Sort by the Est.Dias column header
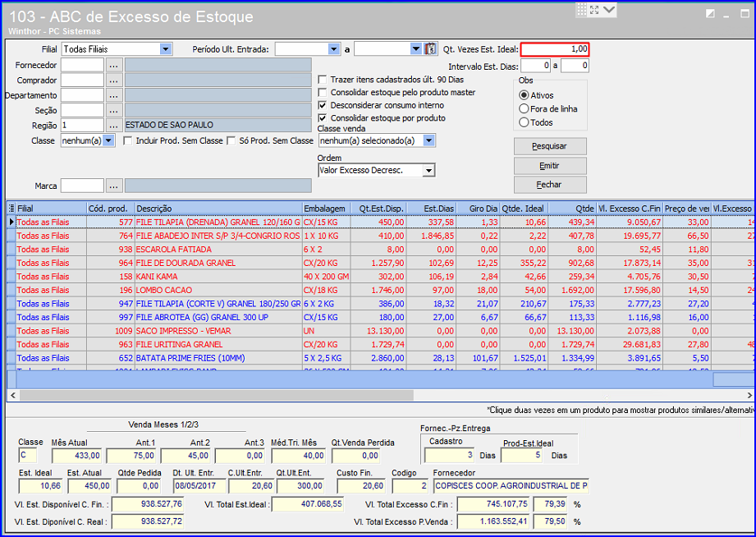756x537 pixels. click(x=431, y=209)
